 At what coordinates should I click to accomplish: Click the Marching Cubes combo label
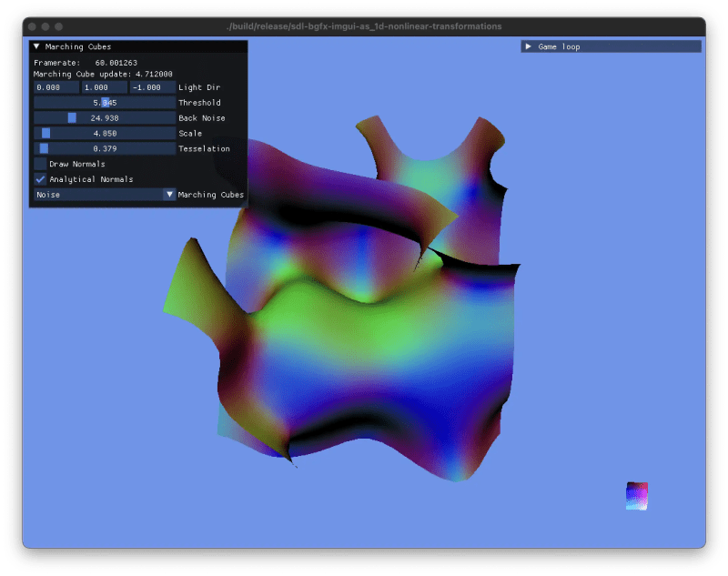[211, 195]
